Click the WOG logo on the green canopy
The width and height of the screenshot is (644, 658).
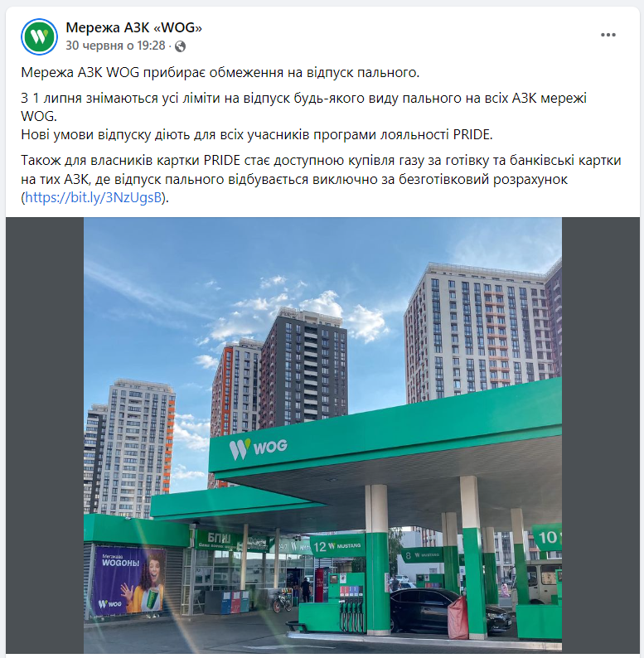coord(259,448)
